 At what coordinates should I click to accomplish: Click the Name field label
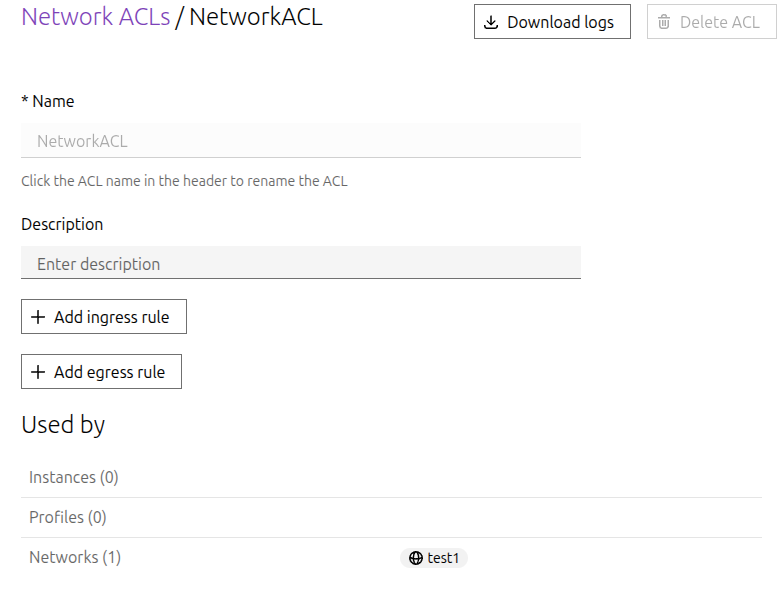(53, 101)
